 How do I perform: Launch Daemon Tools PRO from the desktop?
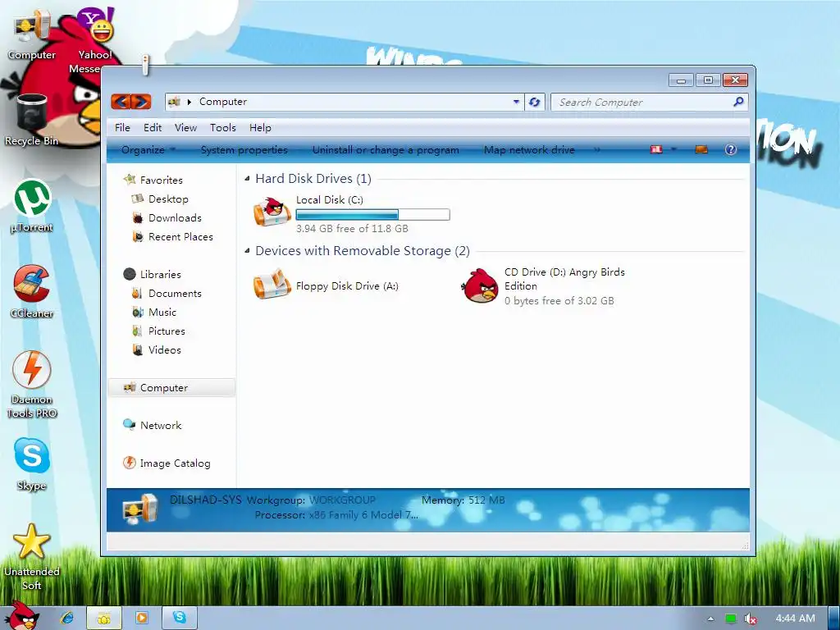tap(32, 385)
